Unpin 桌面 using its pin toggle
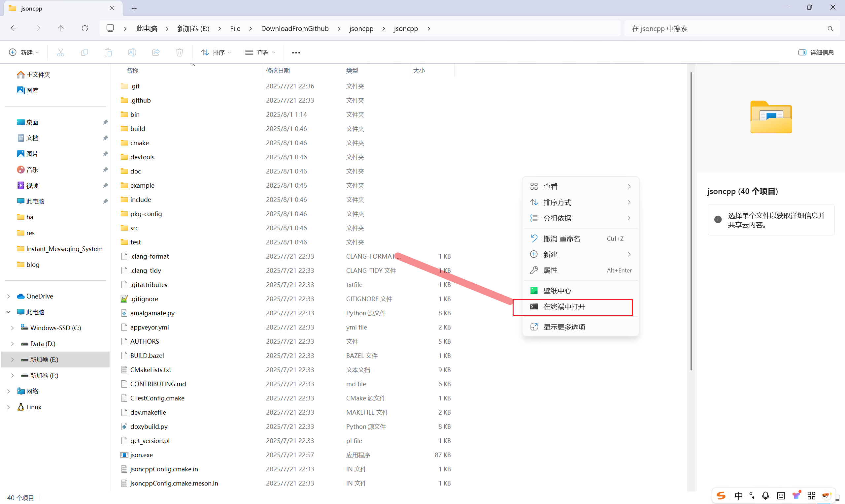Image resolution: width=845 pixels, height=504 pixels. (105, 122)
